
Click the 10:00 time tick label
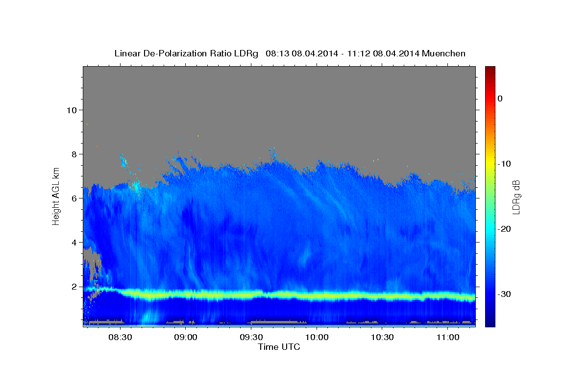pos(317,338)
